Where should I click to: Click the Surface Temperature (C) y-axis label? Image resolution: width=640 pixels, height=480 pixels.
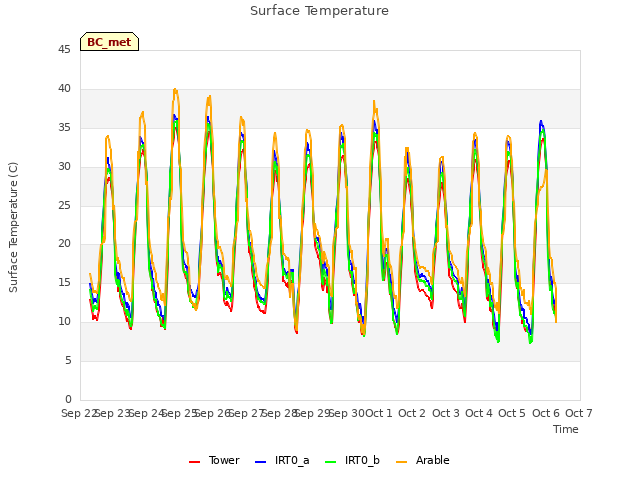(13, 227)
